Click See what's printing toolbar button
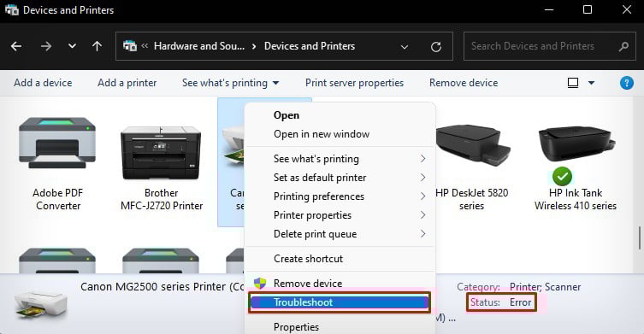This screenshot has height=334, width=644. (x=225, y=83)
